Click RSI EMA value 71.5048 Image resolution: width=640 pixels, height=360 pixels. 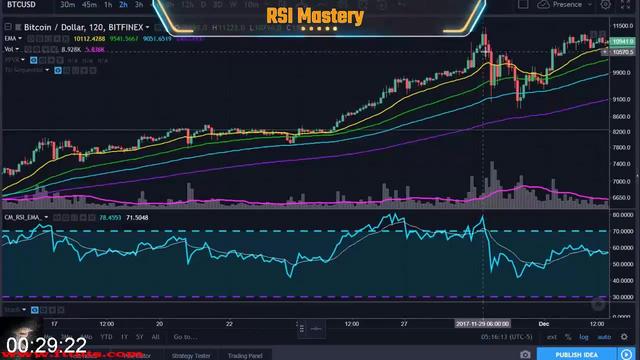click(x=137, y=218)
